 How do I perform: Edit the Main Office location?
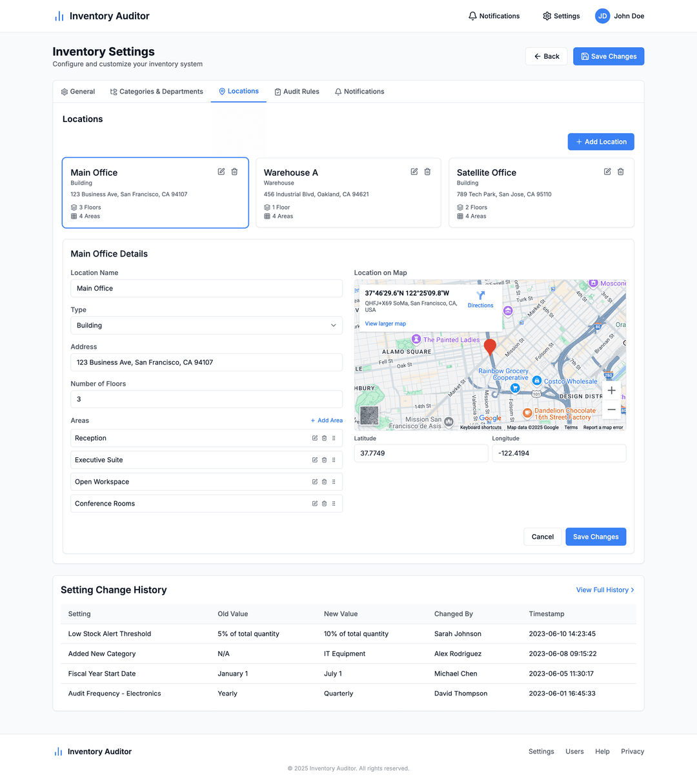coord(221,172)
